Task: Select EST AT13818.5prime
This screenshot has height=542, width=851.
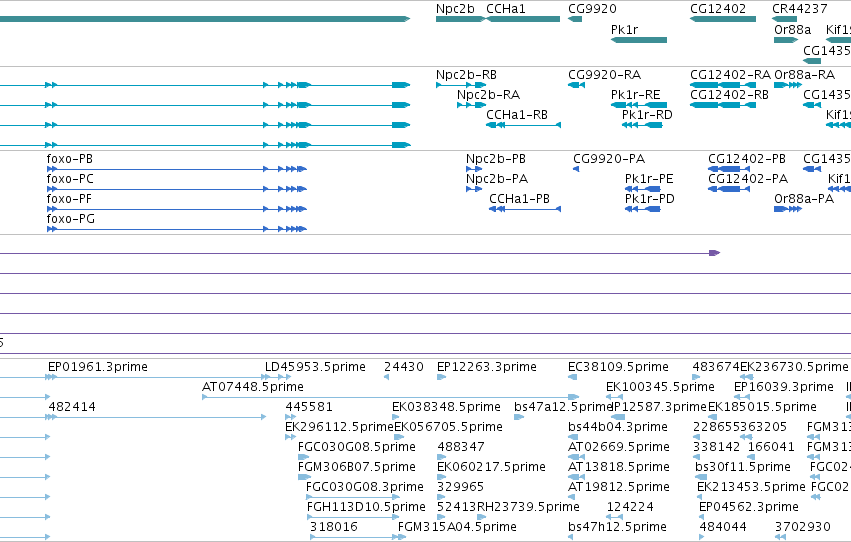Action: [619, 468]
